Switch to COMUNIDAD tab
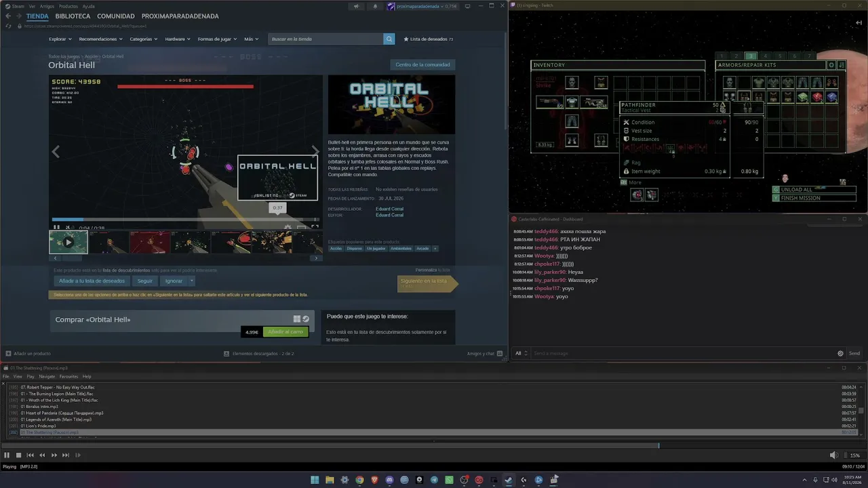Viewport: 868px width, 488px height. 116,16
